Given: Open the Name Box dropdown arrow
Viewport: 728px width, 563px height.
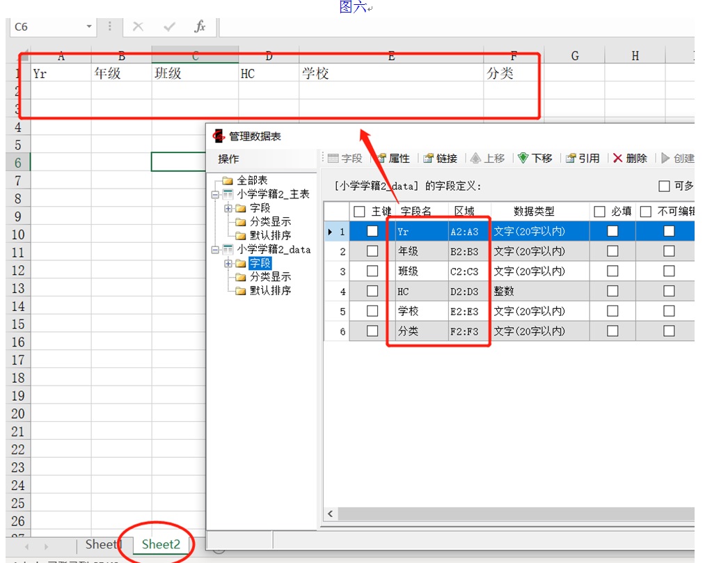Looking at the screenshot, I should tap(89, 26).
